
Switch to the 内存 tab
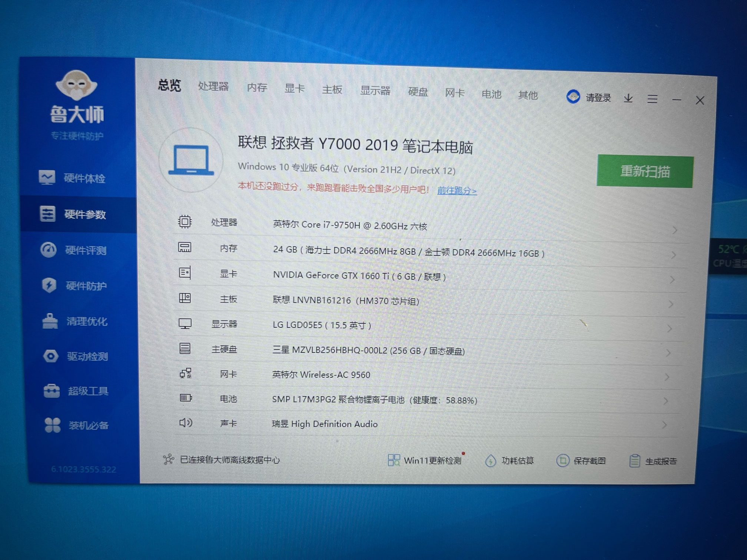(x=257, y=87)
